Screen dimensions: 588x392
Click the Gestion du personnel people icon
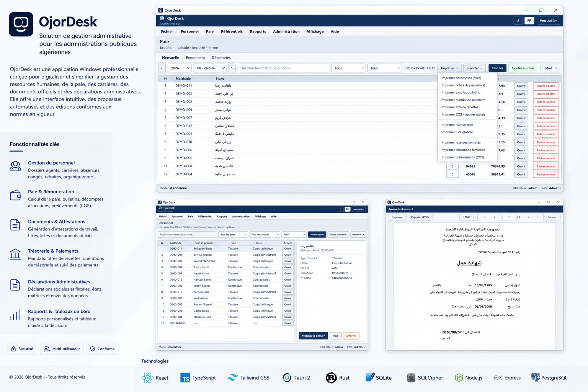point(15,166)
